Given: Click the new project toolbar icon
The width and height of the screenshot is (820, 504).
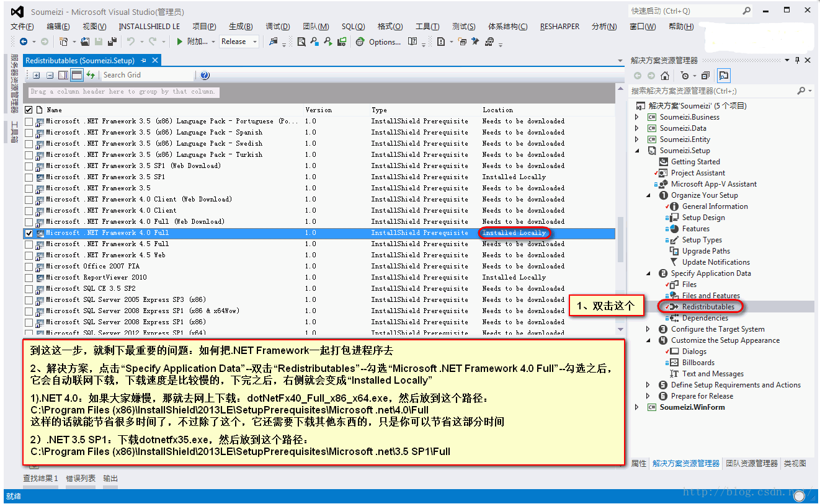Looking at the screenshot, I should pos(63,42).
